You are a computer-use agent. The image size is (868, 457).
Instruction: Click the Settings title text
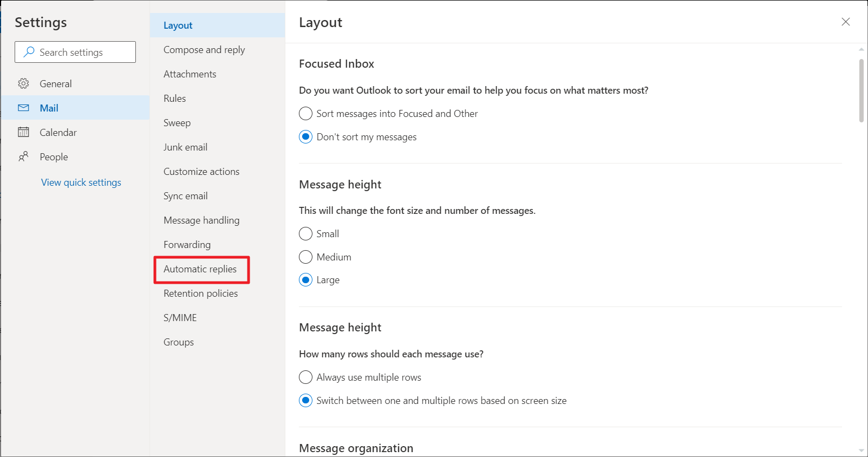(x=41, y=23)
